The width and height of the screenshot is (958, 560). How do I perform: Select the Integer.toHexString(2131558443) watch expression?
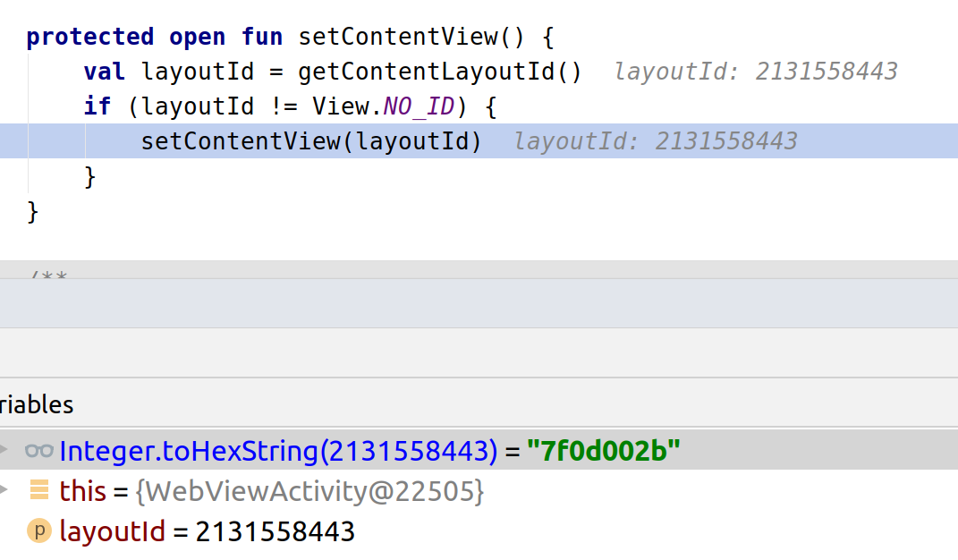[277, 451]
